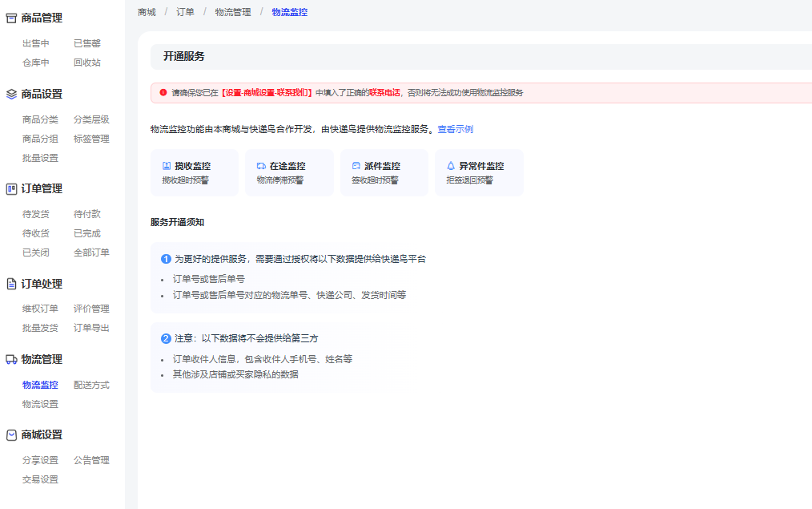Select 物流管理 in the breadcrumb

tap(233, 12)
